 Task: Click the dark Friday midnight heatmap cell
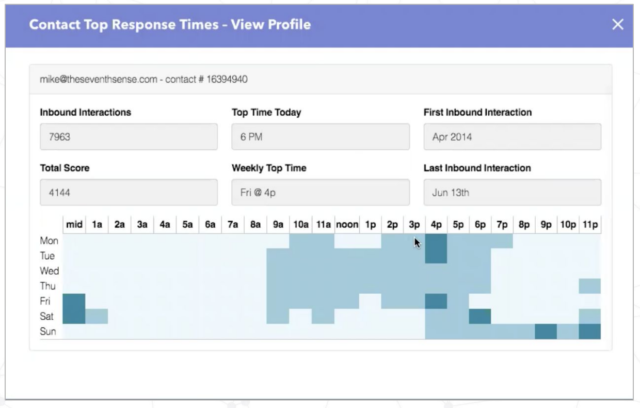75,301
